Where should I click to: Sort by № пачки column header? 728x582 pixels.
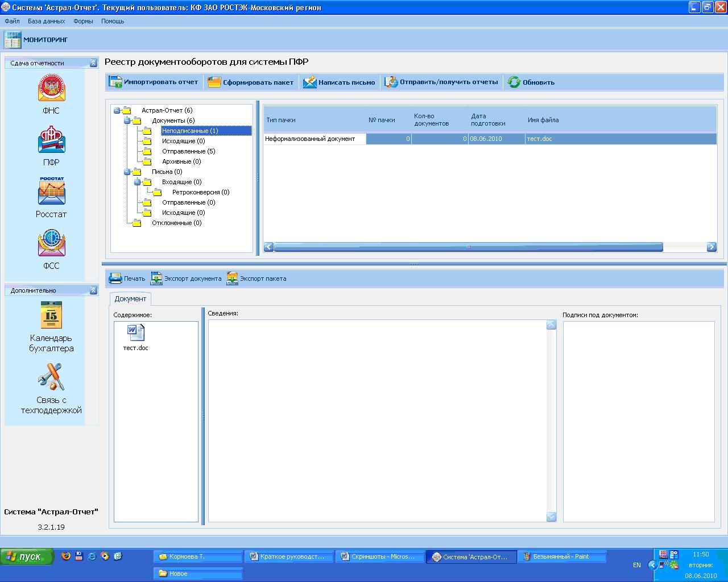point(388,120)
